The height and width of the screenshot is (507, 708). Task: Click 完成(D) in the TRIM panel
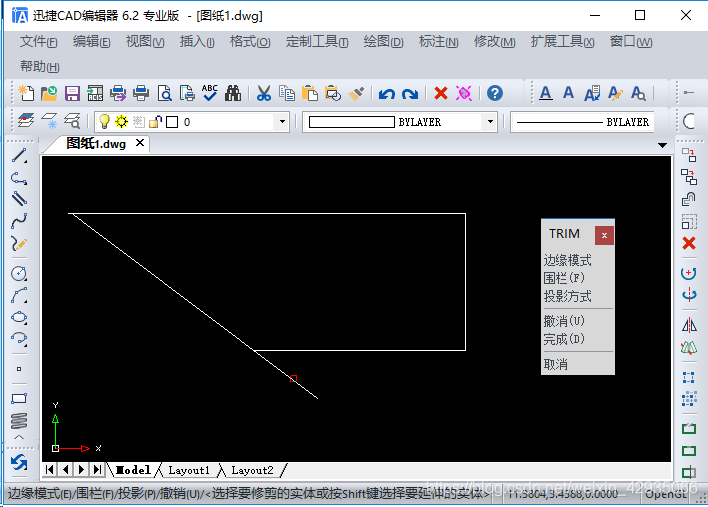pos(564,339)
